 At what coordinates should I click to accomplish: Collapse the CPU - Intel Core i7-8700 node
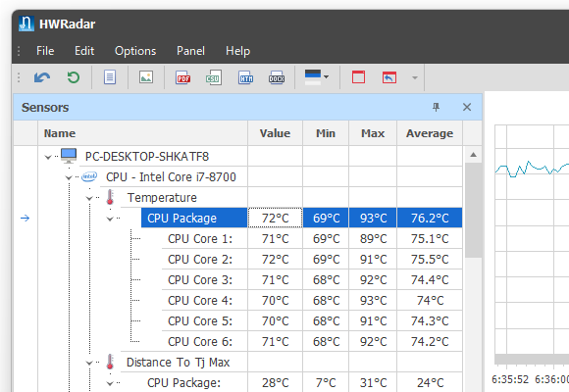click(x=69, y=177)
